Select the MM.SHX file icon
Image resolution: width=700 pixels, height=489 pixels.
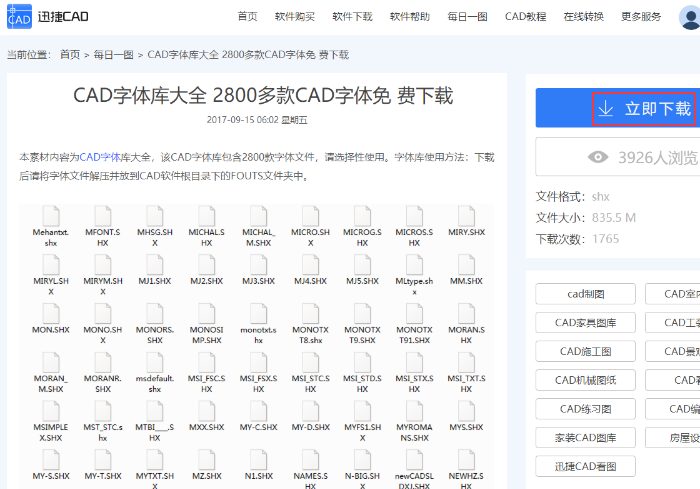pyautogui.click(x=466, y=264)
